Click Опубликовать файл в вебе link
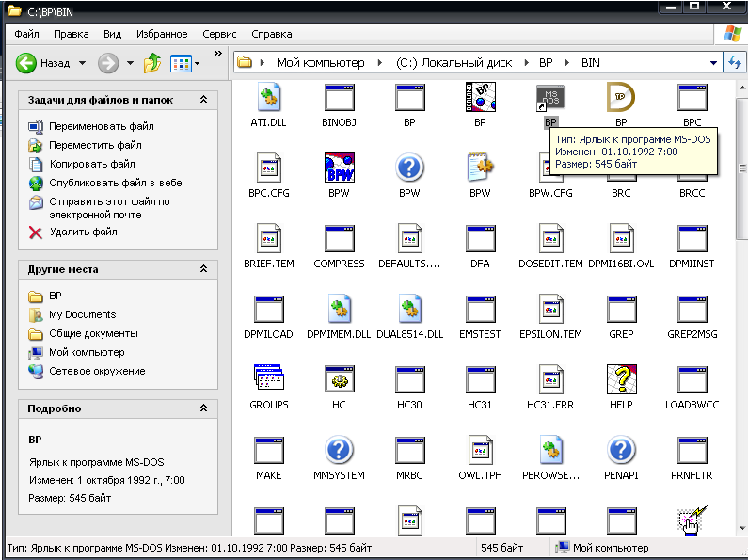The width and height of the screenshot is (748, 560). point(116,183)
